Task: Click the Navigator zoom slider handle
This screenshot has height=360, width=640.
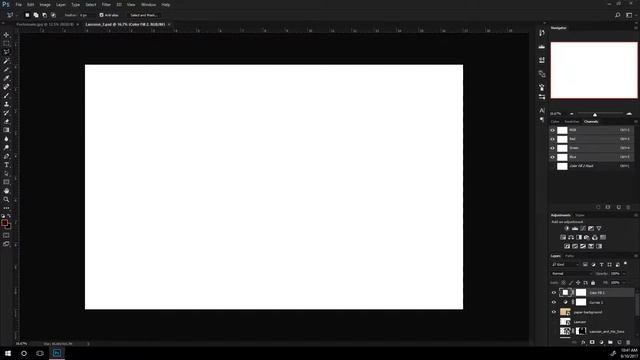Action: 595,114
